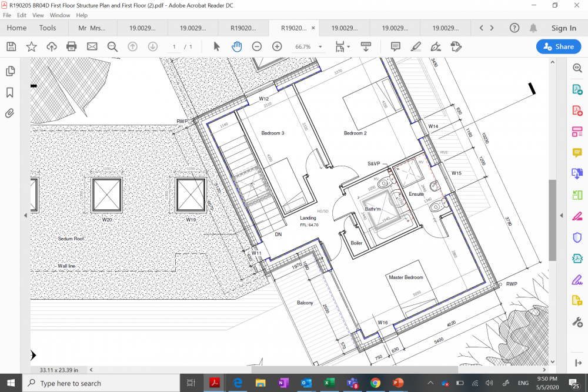This screenshot has width=588, height=392.
Task: Open the File menu
Action: coord(7,15)
